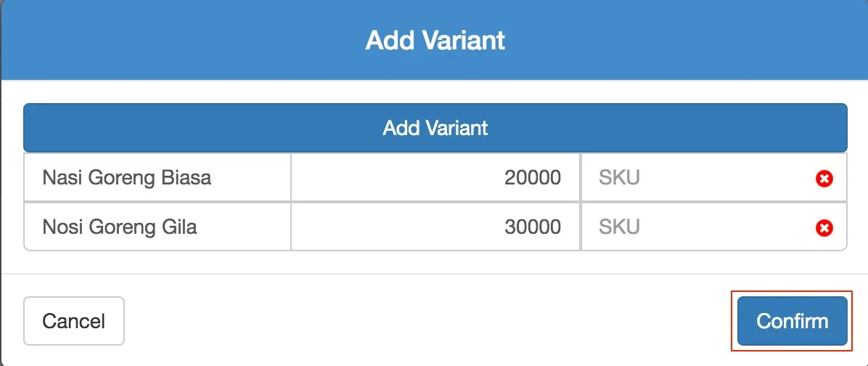Screen dimensions: 868x366
Task: Remove the Nasi Goreng Biasa variant row
Action: click(824, 179)
